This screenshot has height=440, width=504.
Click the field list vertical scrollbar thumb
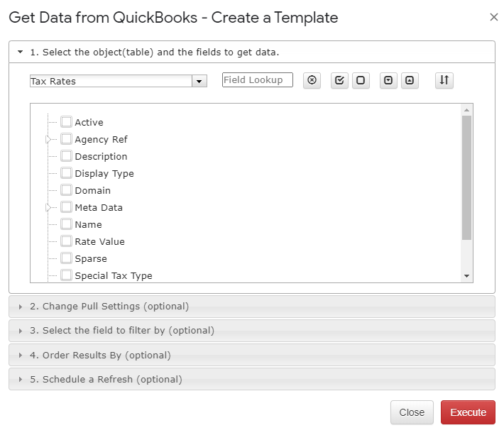[x=466, y=177]
